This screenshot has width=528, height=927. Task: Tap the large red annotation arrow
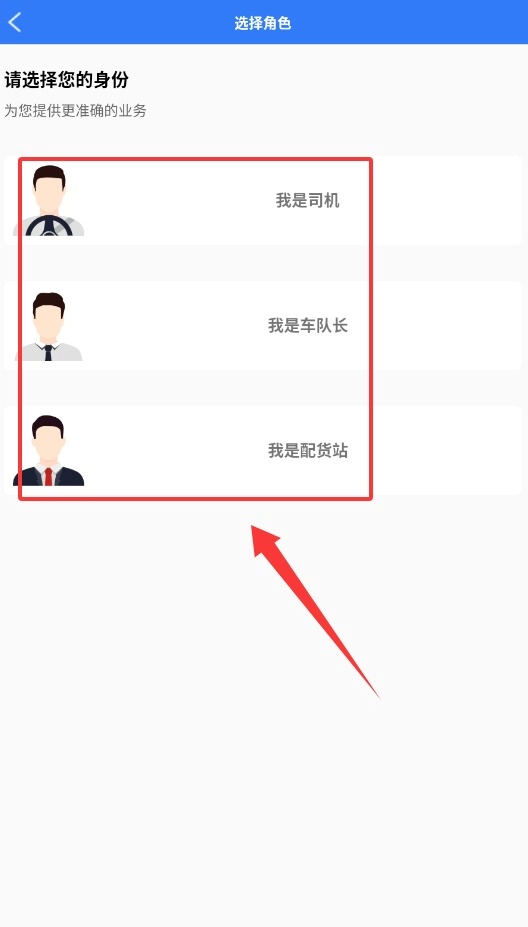point(314,611)
